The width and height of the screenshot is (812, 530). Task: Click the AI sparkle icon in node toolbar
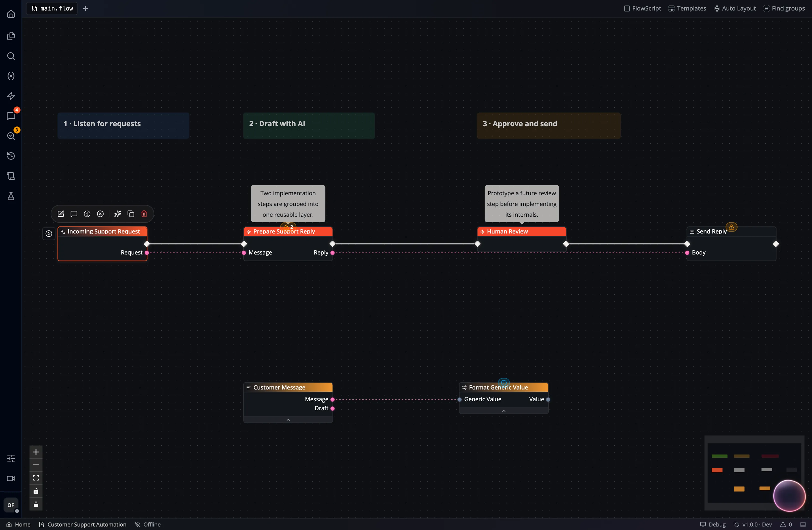(118, 214)
